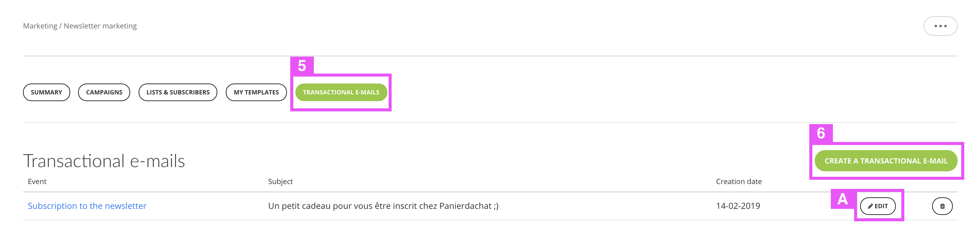
Task: Click Newsletter marketing breadcrumb item
Action: 100,26
